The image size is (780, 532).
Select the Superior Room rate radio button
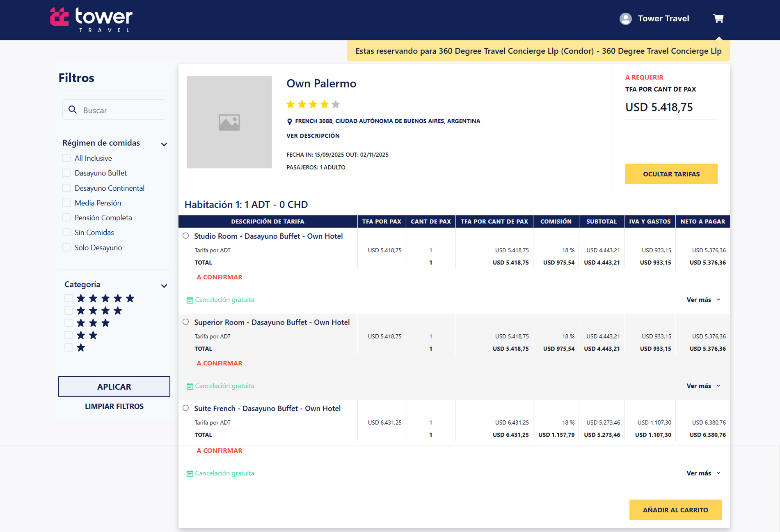pos(186,322)
